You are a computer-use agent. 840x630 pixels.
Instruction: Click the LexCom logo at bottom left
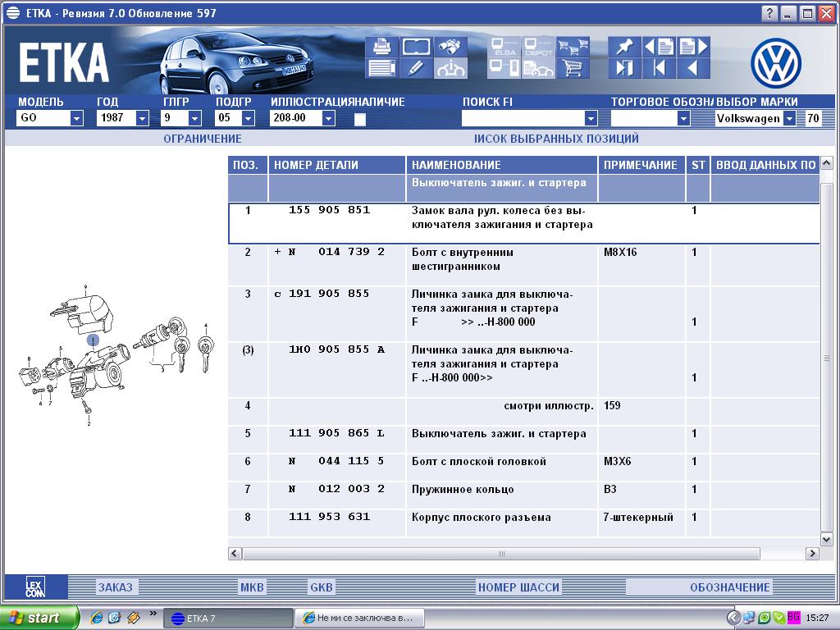[35, 587]
